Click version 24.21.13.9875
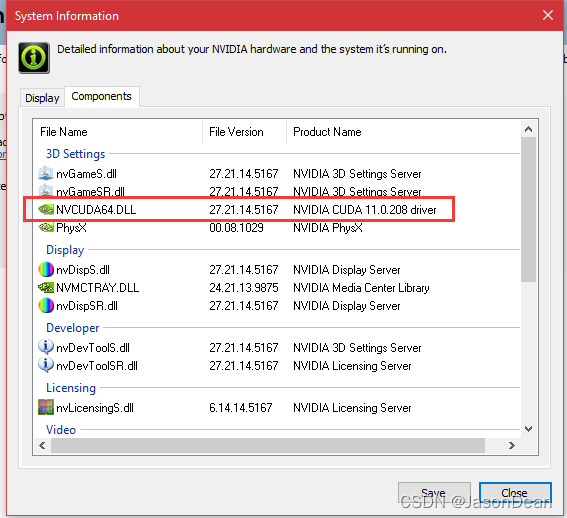Screen dimensions: 567x518 (x=244, y=288)
